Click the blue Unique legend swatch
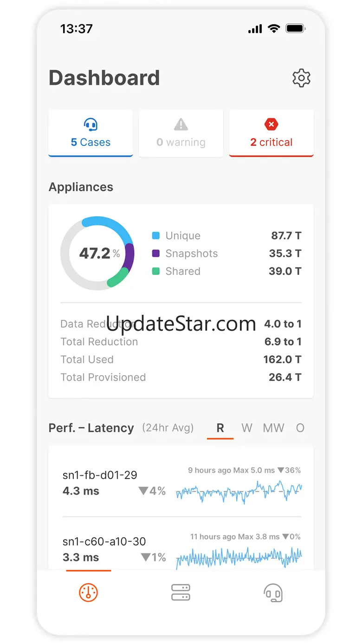Viewport: 362px width, 644px height. coord(156,236)
